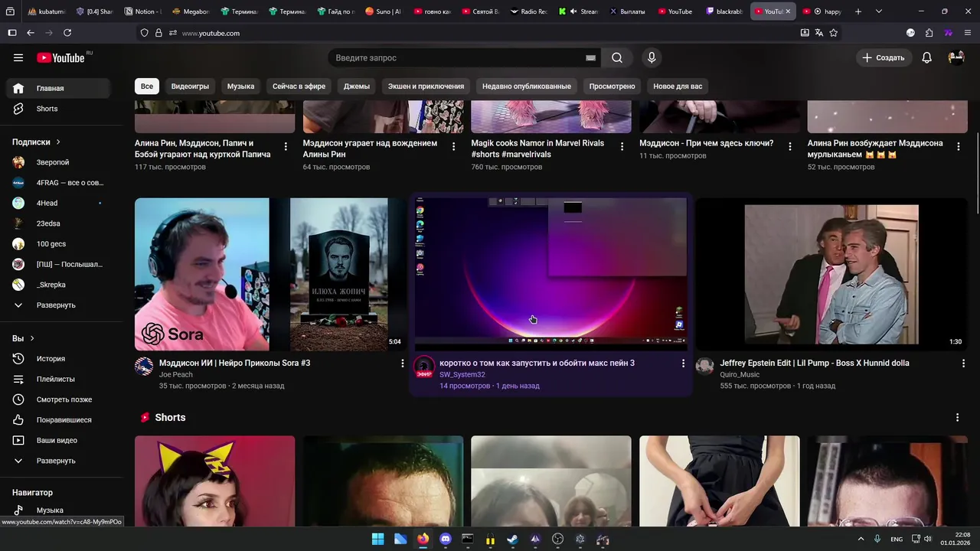Open Steam from the taskbar
This screenshot has height=551, width=980.
click(x=512, y=540)
